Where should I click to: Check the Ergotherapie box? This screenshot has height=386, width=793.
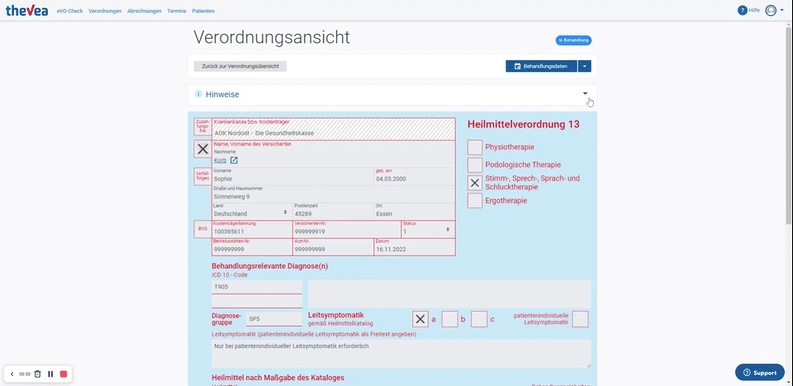[474, 201]
